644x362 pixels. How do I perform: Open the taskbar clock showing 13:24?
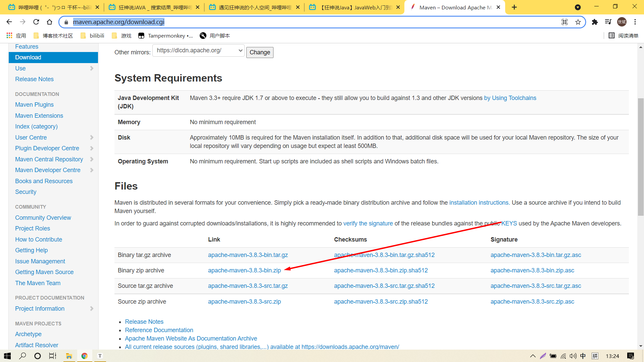coord(612,356)
